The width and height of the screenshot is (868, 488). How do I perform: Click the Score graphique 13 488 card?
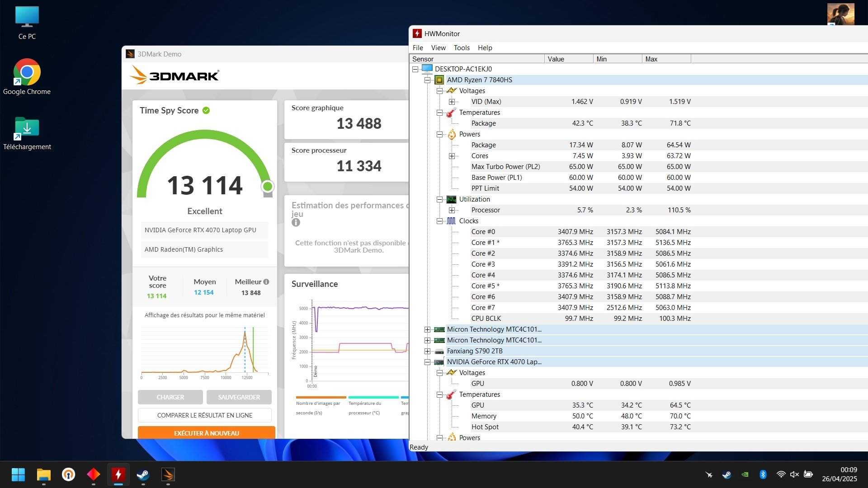347,120
